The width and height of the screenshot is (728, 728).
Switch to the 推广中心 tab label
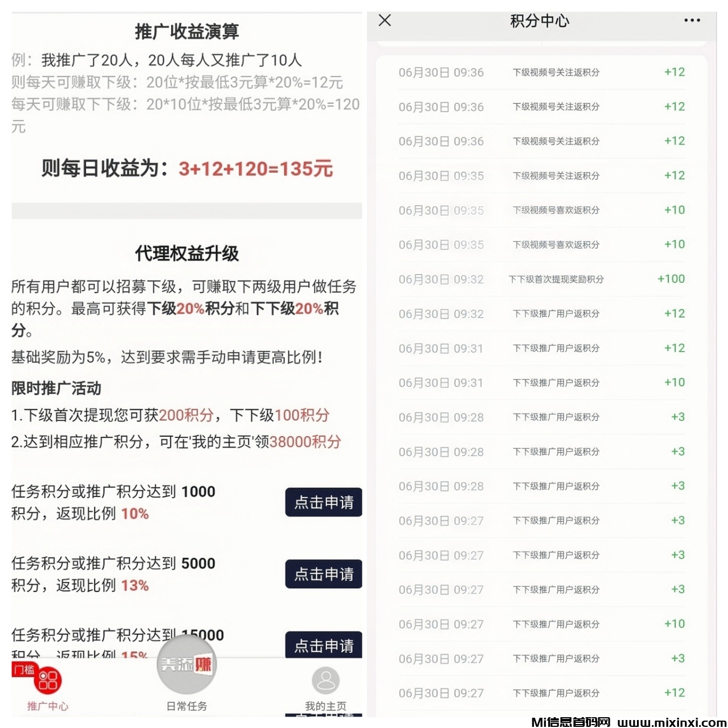[48, 706]
